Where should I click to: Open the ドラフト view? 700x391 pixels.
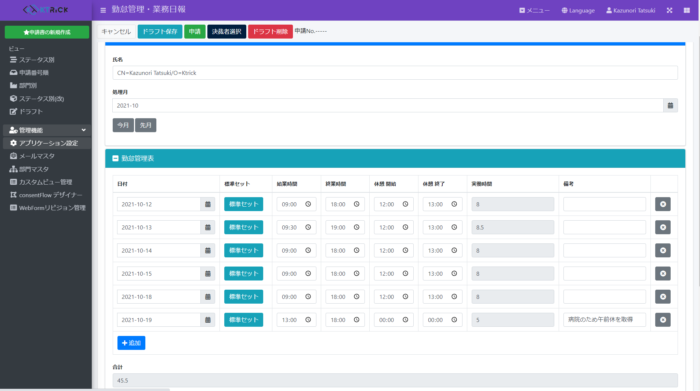coord(26,112)
